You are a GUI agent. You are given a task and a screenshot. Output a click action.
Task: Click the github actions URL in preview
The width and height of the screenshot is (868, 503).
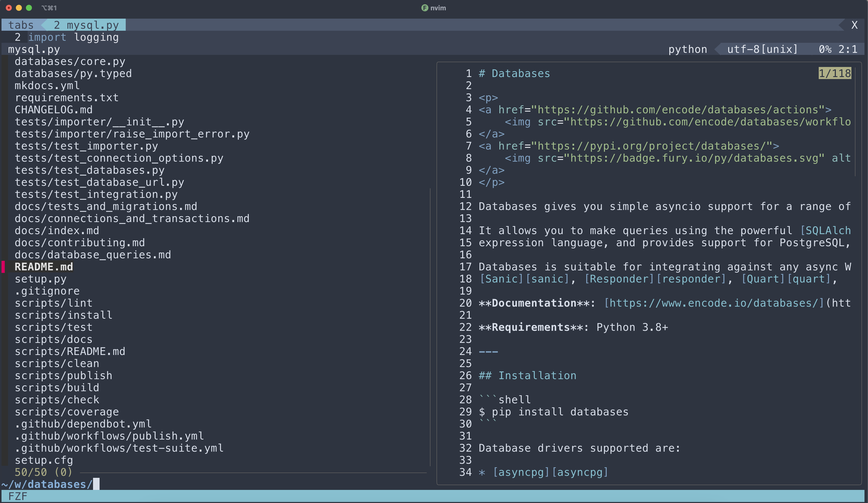(x=678, y=110)
